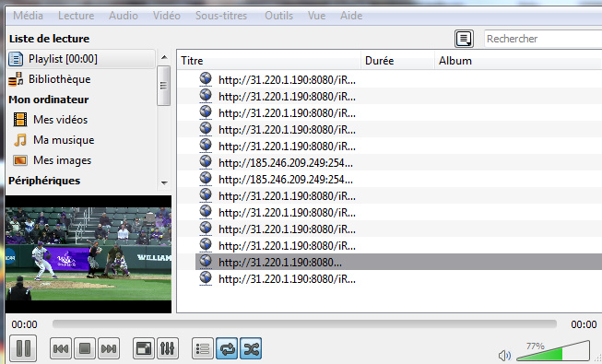The image size is (602, 364).
Task: Toggle loop repeat mode
Action: (227, 348)
